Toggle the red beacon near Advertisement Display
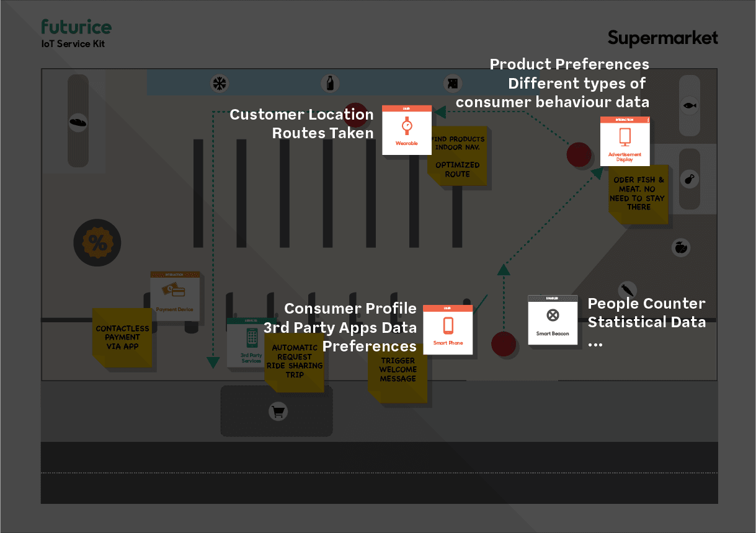 (579, 155)
